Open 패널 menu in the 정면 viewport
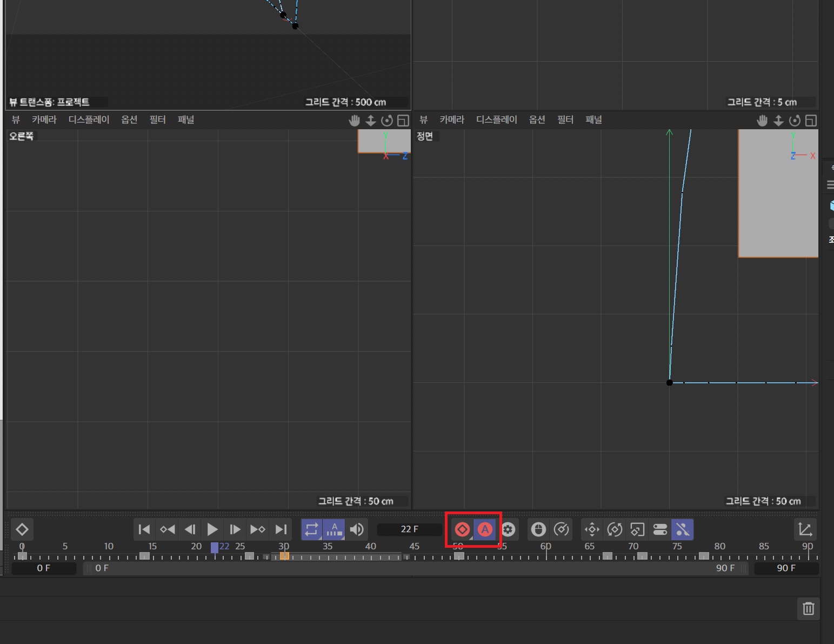The height and width of the screenshot is (644, 834). [x=593, y=120]
